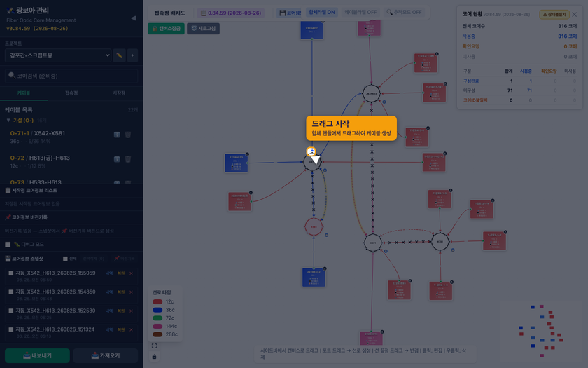This screenshot has width=588, height=368.
Task: Close the 코어 현황 panel
Action: [575, 15]
